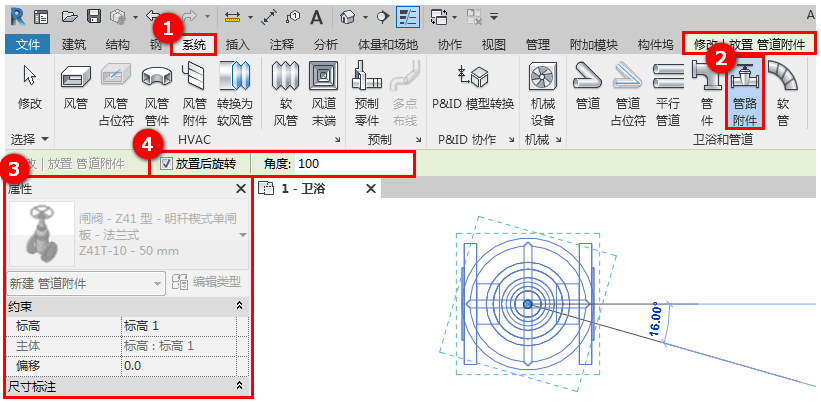This screenshot has height=402, width=821.
Task: Collapse the 约束 properties section
Action: coord(240,305)
